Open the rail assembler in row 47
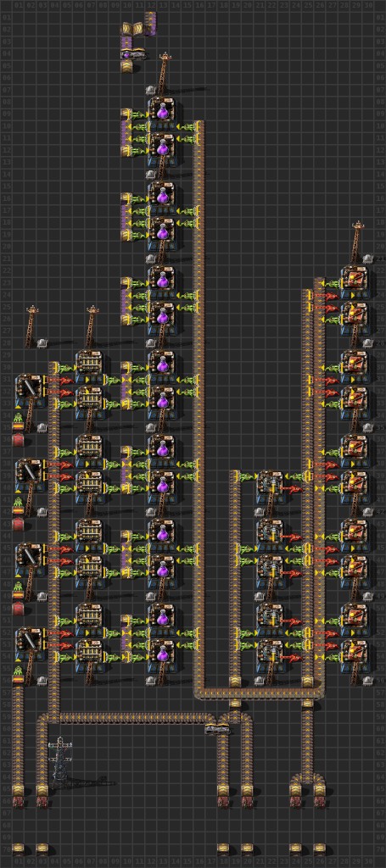Screen dimensions: 386x868 pyautogui.click(x=89, y=569)
